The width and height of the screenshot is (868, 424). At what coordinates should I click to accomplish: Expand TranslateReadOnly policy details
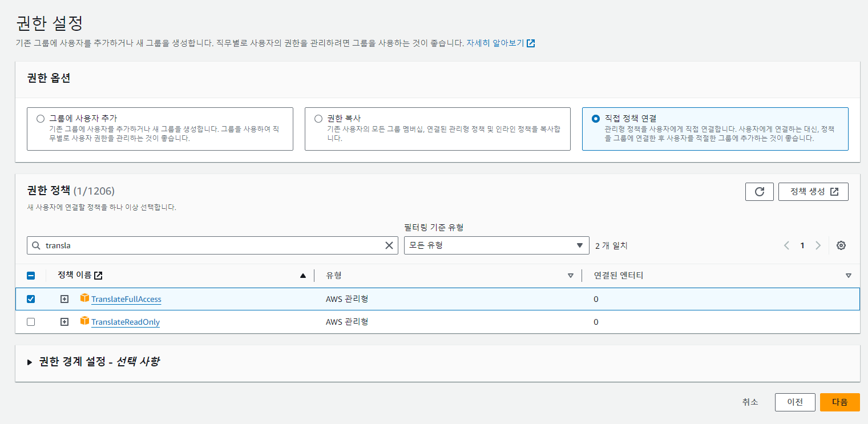point(64,322)
